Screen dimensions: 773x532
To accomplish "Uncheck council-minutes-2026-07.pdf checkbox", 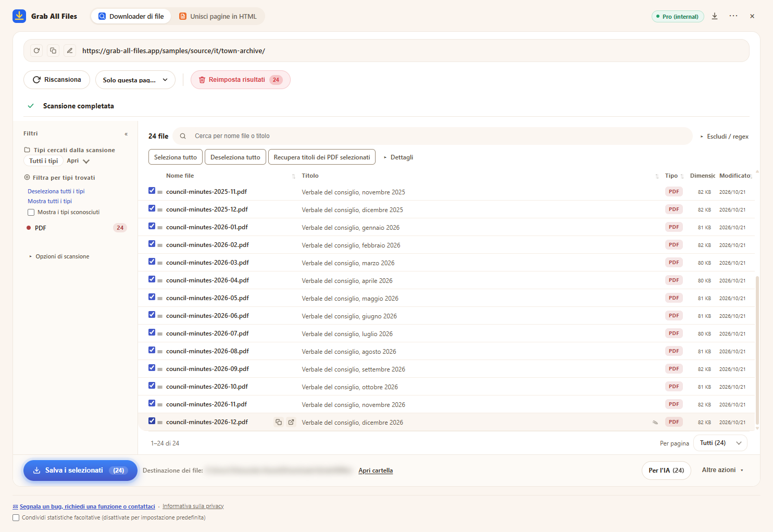I will tap(152, 332).
